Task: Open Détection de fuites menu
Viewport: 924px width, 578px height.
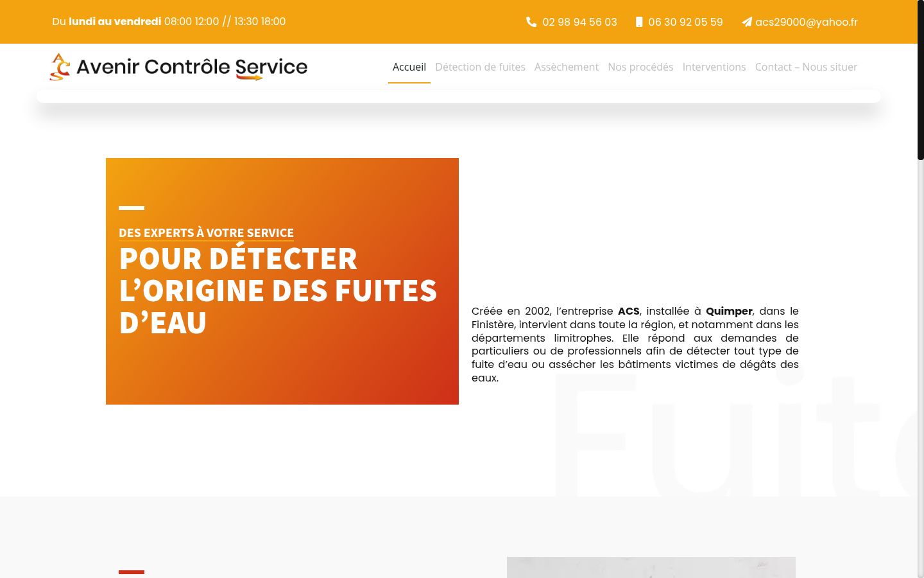Action: pos(480,67)
